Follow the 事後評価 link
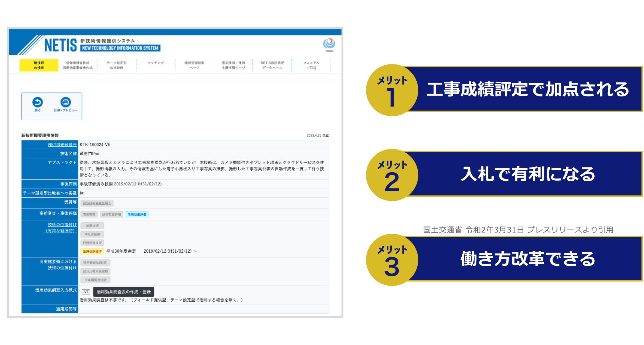The width and height of the screenshot is (644, 345). pos(68,184)
